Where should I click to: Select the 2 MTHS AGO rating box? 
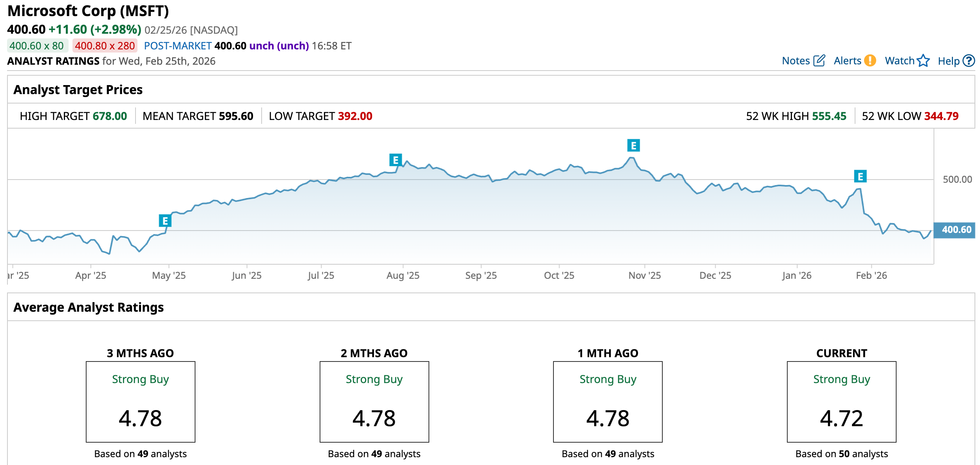click(x=374, y=401)
